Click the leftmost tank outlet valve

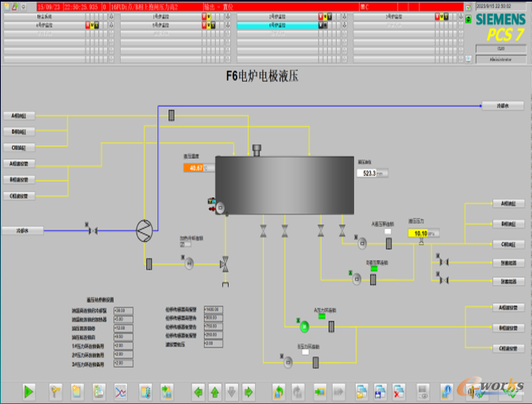coord(264,231)
